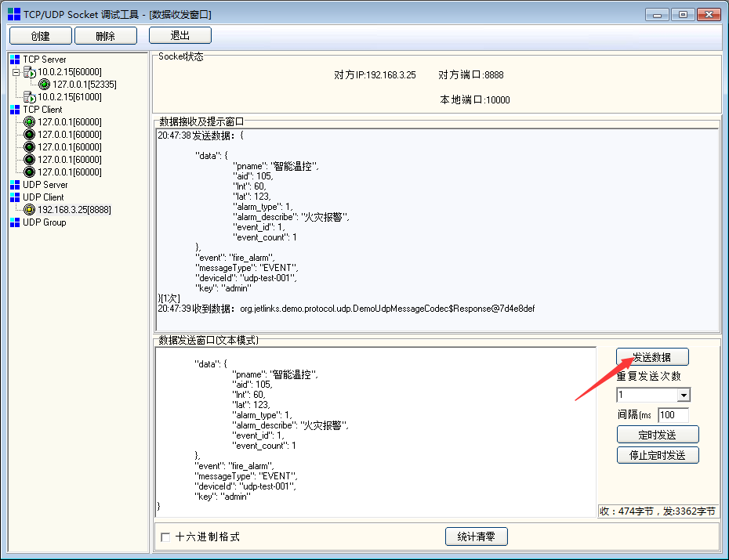The height and width of the screenshot is (560, 729).
Task: Click the 停止定时发送 button
Action: tap(657, 455)
